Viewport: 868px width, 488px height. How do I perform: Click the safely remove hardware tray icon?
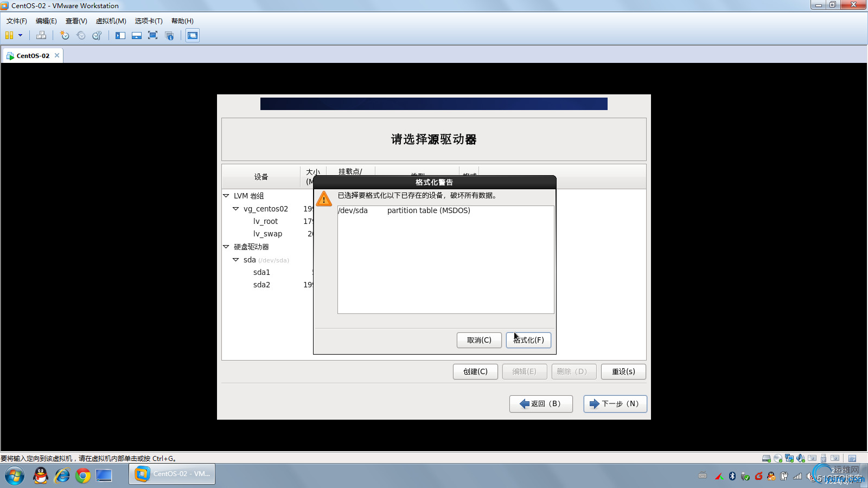745,476
